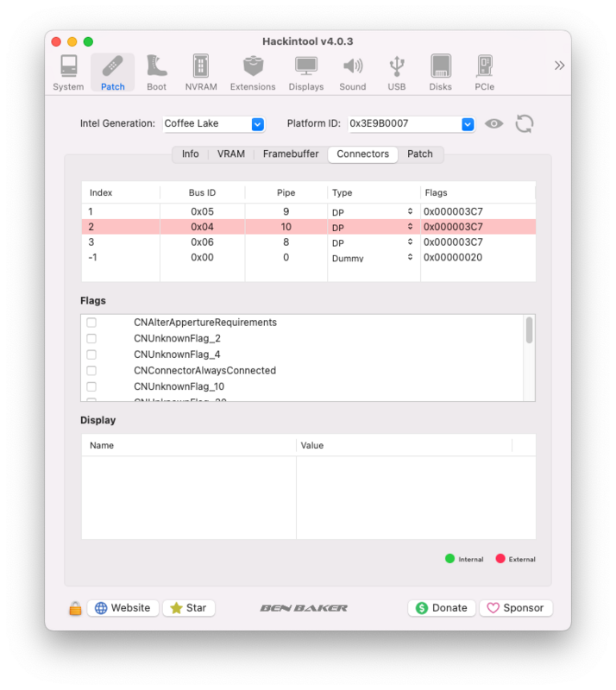Select Bus ID 0x00 cell

click(x=202, y=257)
